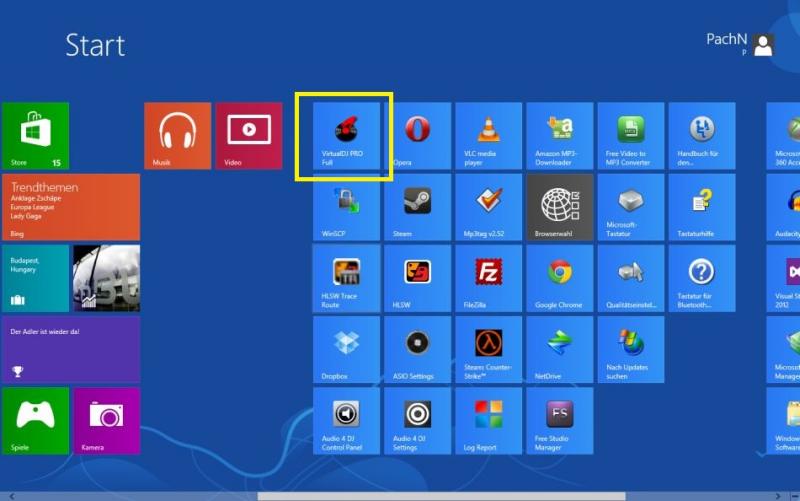This screenshot has width=800, height=501.
Task: Open Audio 4 DJ Settings
Action: tap(417, 421)
